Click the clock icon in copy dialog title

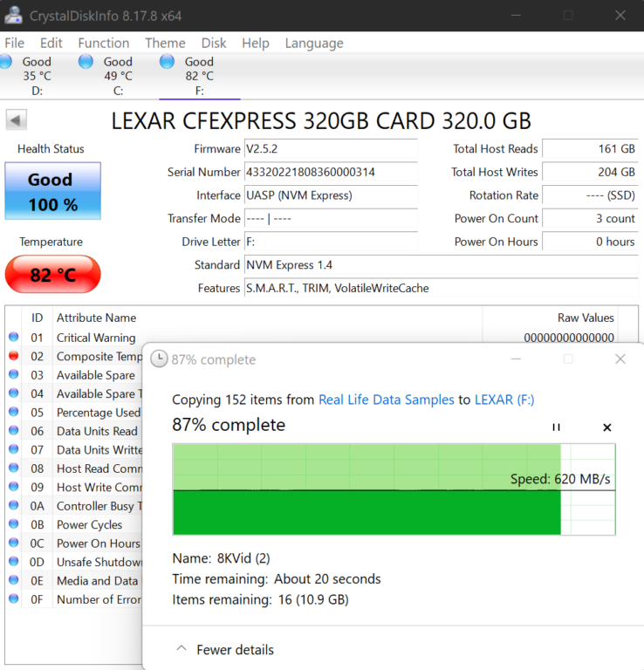point(159,359)
